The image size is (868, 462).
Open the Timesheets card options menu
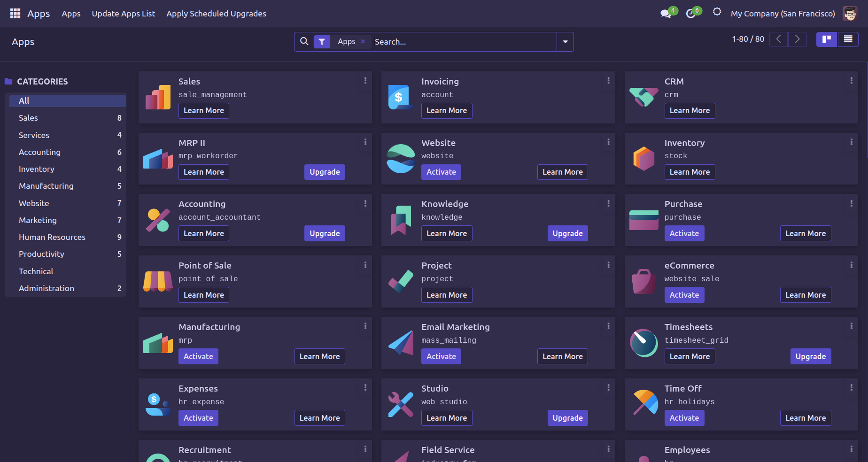[851, 326]
